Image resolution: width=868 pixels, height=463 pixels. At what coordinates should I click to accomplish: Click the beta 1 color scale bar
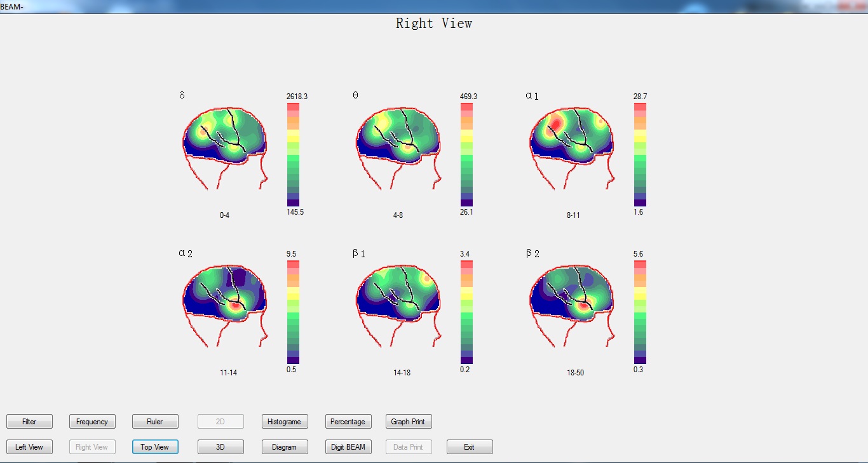click(x=466, y=312)
